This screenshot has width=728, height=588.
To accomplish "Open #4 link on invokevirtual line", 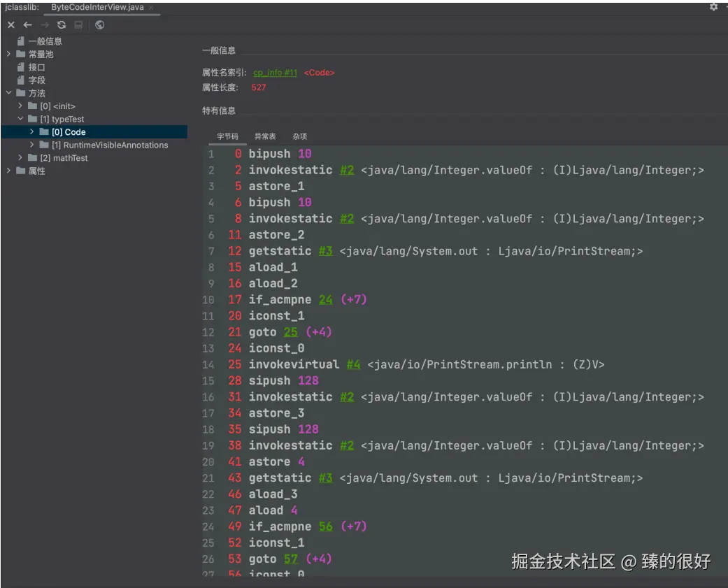I will (x=353, y=365).
